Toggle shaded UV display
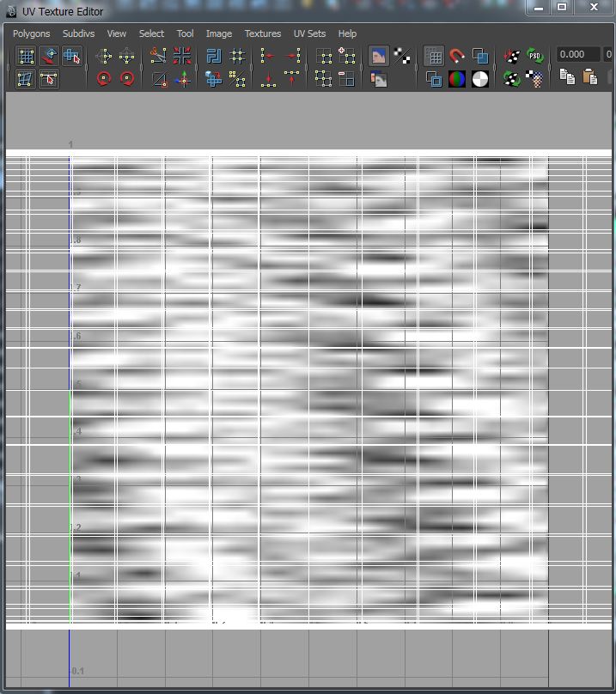Viewport: 616px width, 694px height. point(480,56)
